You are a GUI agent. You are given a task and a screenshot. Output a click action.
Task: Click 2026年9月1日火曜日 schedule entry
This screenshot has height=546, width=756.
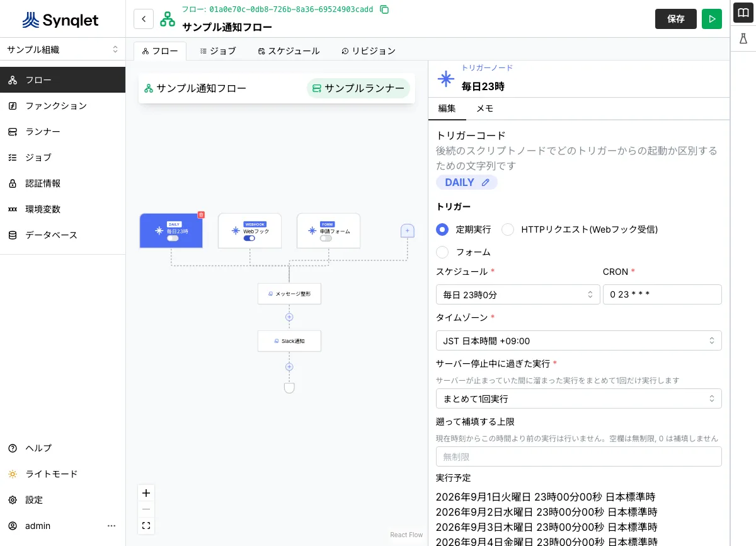pyautogui.click(x=546, y=497)
